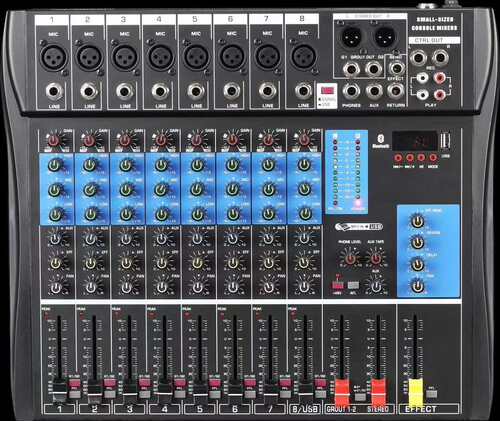500x421 pixels.
Task: Click the top knob in the blue effects panel
Action: (417, 221)
